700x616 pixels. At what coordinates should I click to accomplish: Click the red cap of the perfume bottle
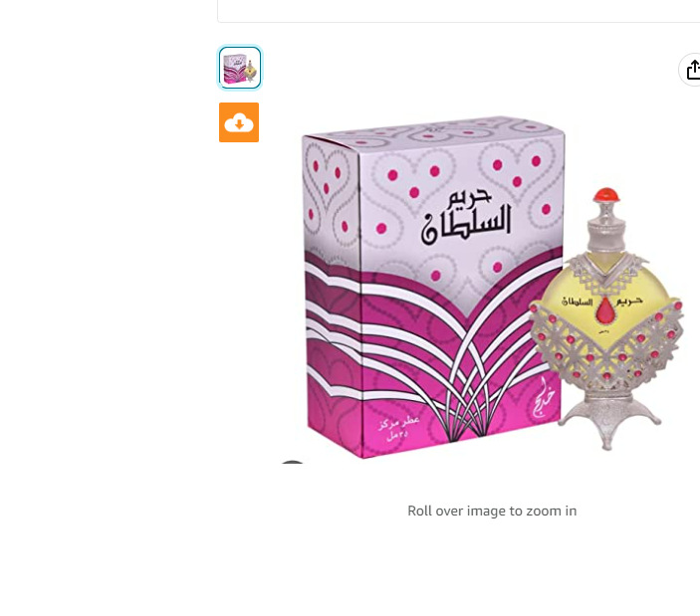pos(606,195)
